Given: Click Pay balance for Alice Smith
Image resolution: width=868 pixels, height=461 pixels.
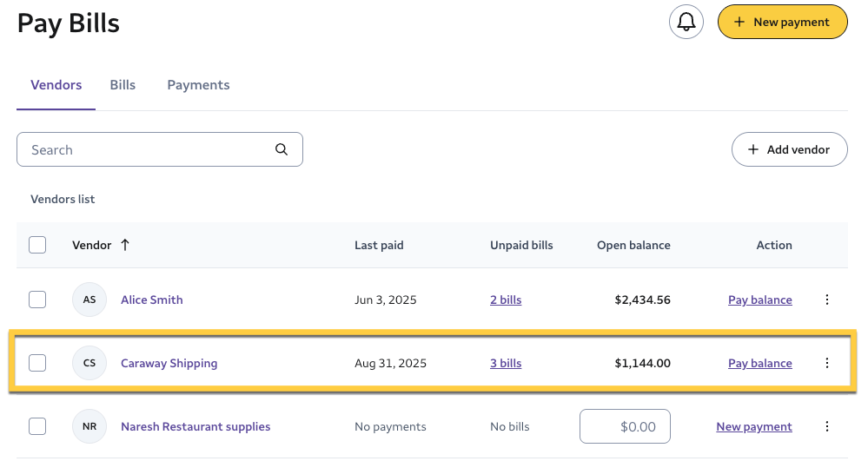Looking at the screenshot, I should 759,300.
